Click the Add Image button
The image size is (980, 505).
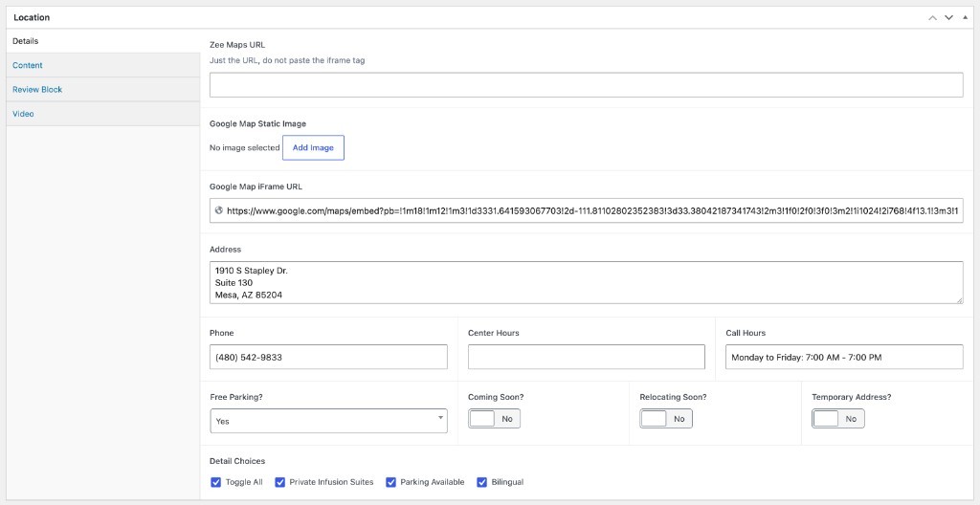click(313, 148)
